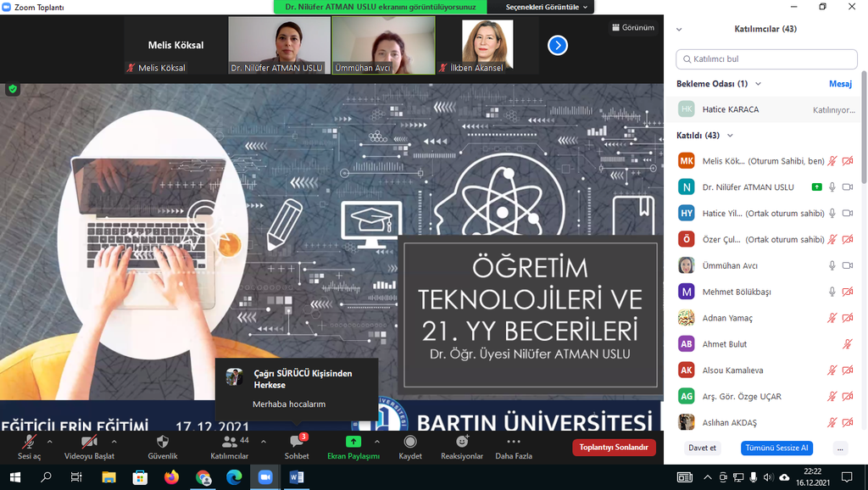Open Sohbet chat with unread messages
Screen dimensions: 868x490
pos(297,442)
